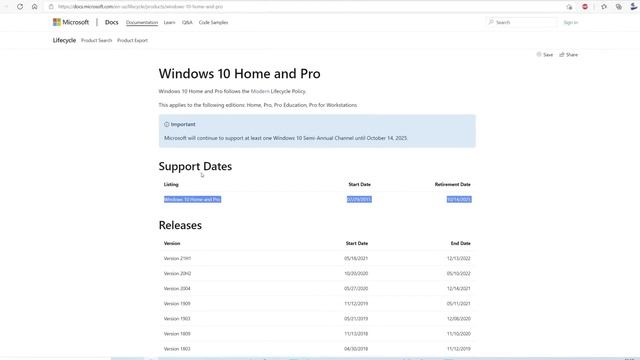Click the profile avatar icon
The height and width of the screenshot is (360, 640).
tap(634, 7)
